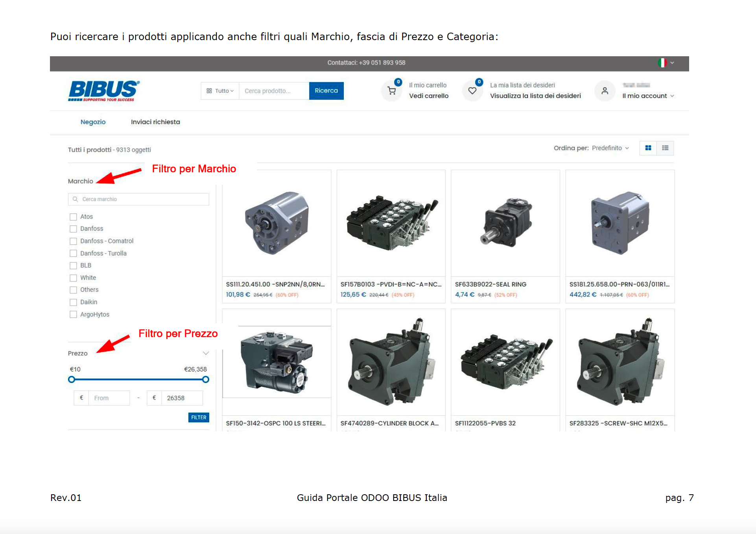
Task: Collapse the Prezzo filter section
Action: pyautogui.click(x=205, y=353)
